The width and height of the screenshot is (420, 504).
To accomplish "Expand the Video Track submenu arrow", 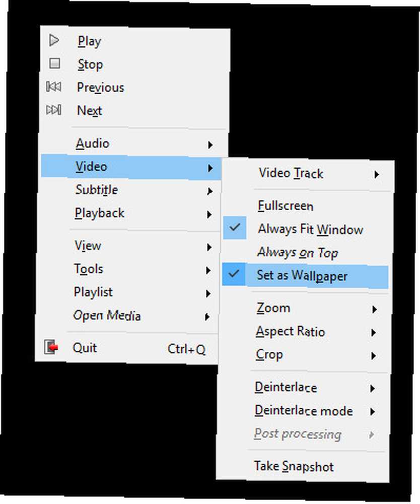I will [x=376, y=175].
